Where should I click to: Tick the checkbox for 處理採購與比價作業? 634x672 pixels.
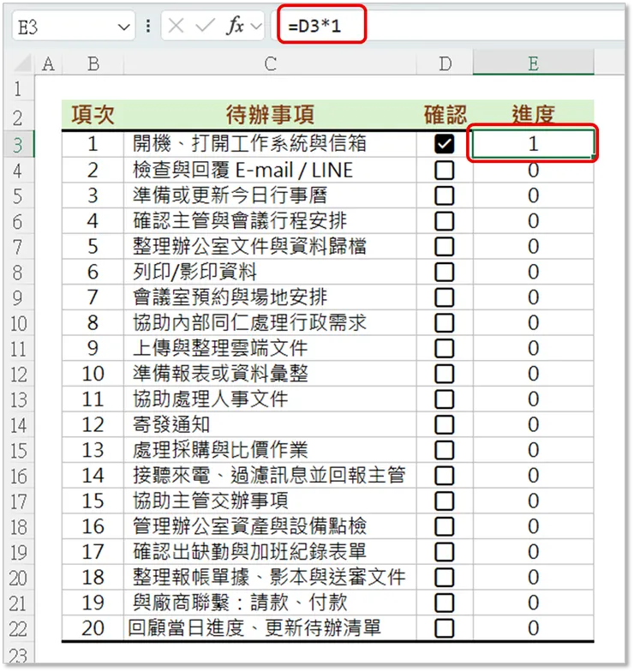point(444,450)
